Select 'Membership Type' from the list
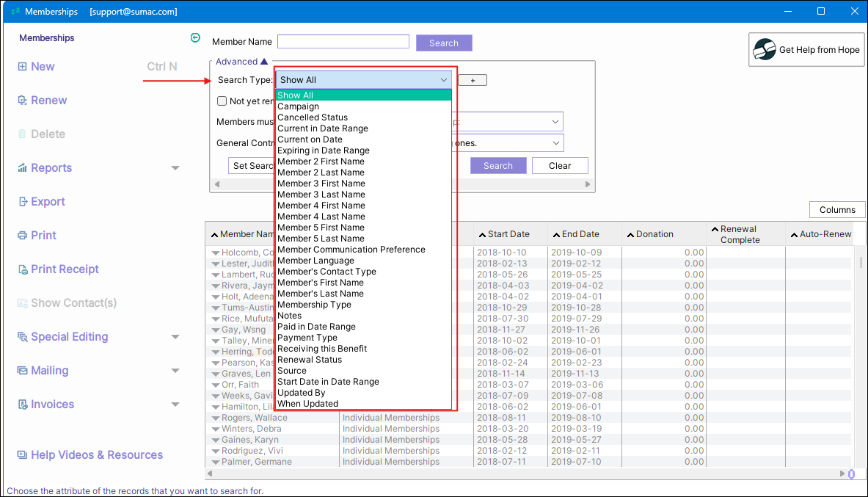This screenshot has height=497, width=868. (314, 305)
